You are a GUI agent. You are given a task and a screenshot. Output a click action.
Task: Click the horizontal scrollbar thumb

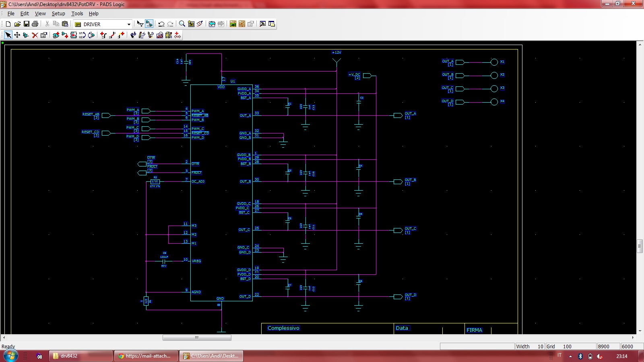pos(197,337)
